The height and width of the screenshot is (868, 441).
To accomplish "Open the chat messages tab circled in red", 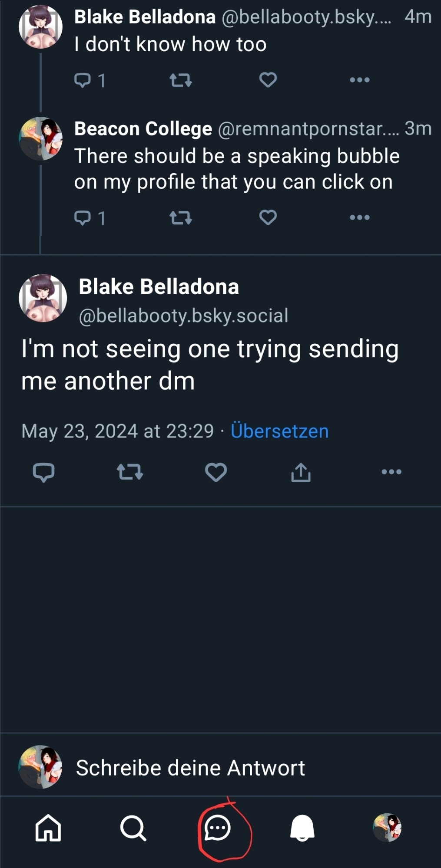I will (217, 828).
